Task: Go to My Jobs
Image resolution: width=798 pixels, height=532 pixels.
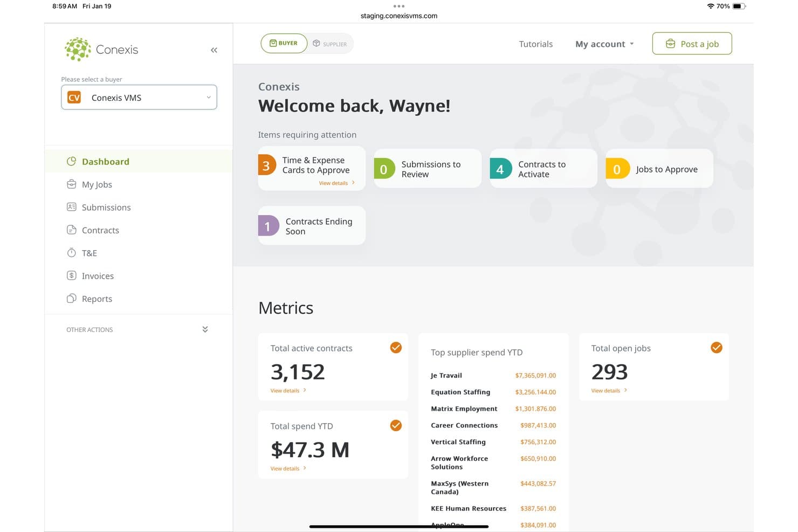Action: tap(139, 184)
